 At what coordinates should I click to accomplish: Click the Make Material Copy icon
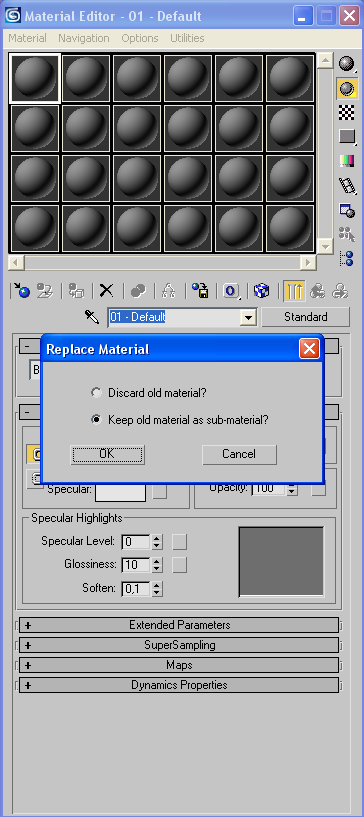point(138,290)
